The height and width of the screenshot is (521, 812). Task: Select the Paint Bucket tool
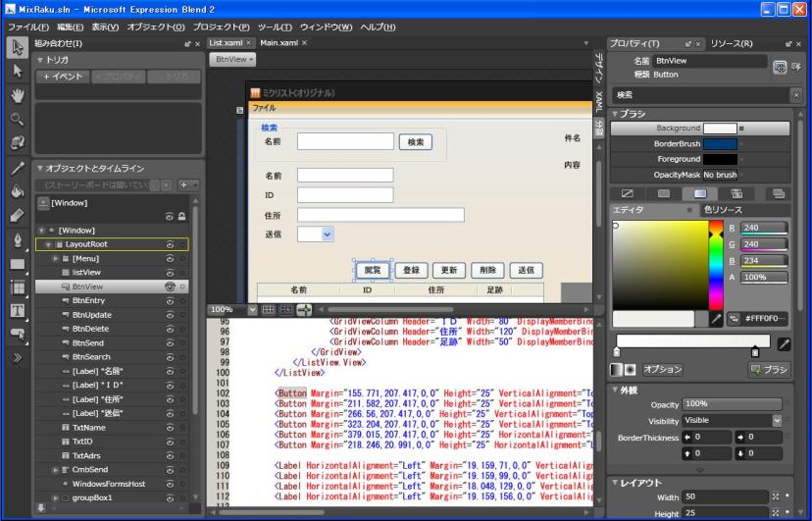(17, 191)
